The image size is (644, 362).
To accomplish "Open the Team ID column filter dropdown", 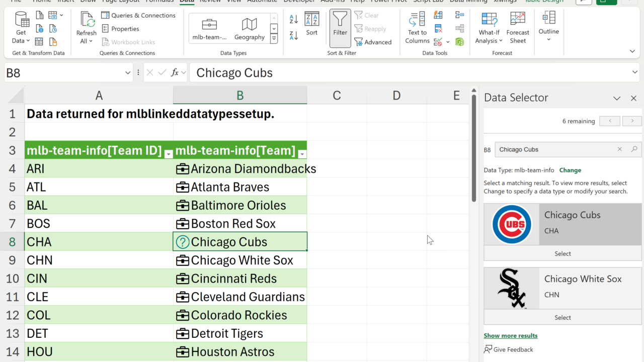I will click(169, 154).
